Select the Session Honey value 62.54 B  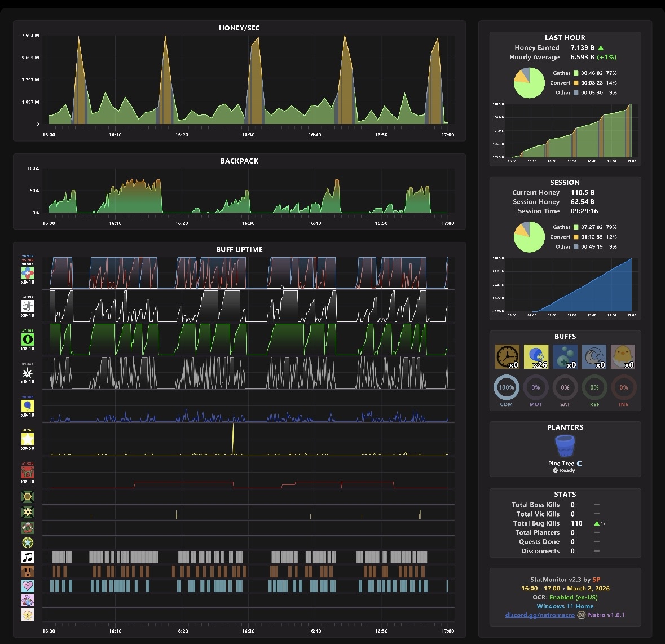click(x=582, y=202)
